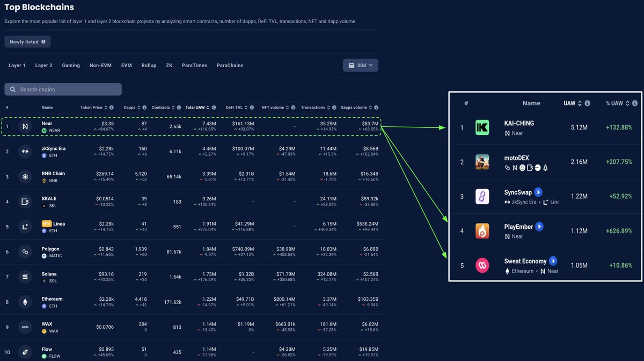Viewport: 644px width, 361px height.
Task: Click the SKALE chain logo icon
Action: tap(25, 202)
